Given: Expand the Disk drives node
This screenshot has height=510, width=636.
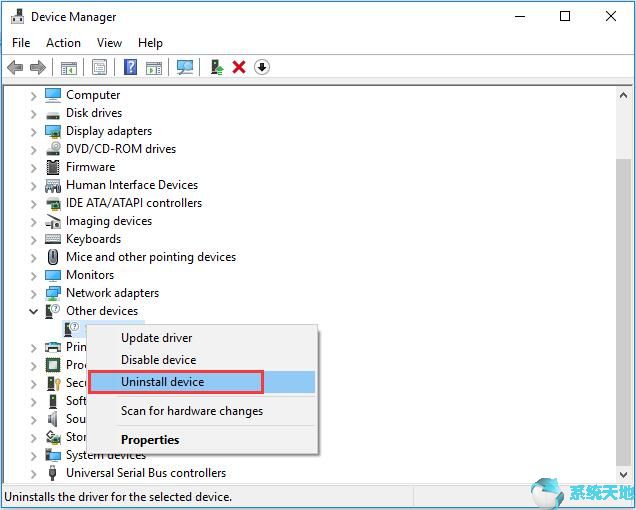Looking at the screenshot, I should pyautogui.click(x=33, y=114).
